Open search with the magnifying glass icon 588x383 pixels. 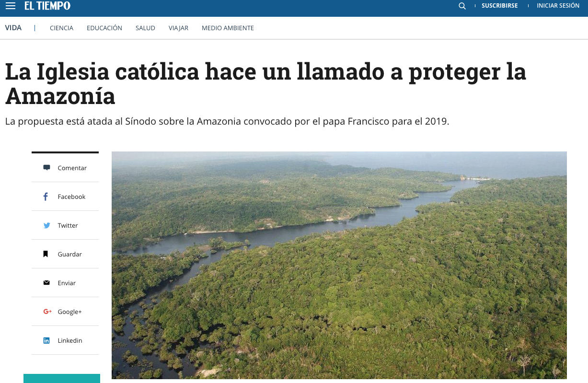coord(462,6)
